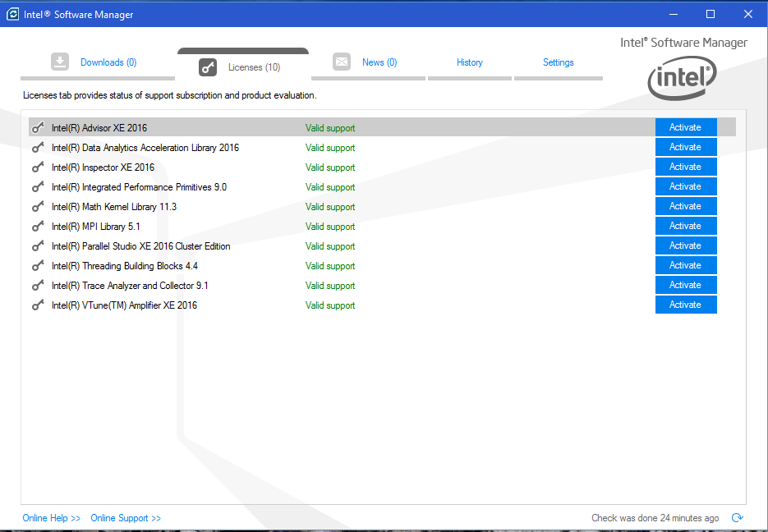Screen dimensions: 768x532
Task: Click key icon beside Trace Analyzer and Collector 9.1
Action: [38, 286]
